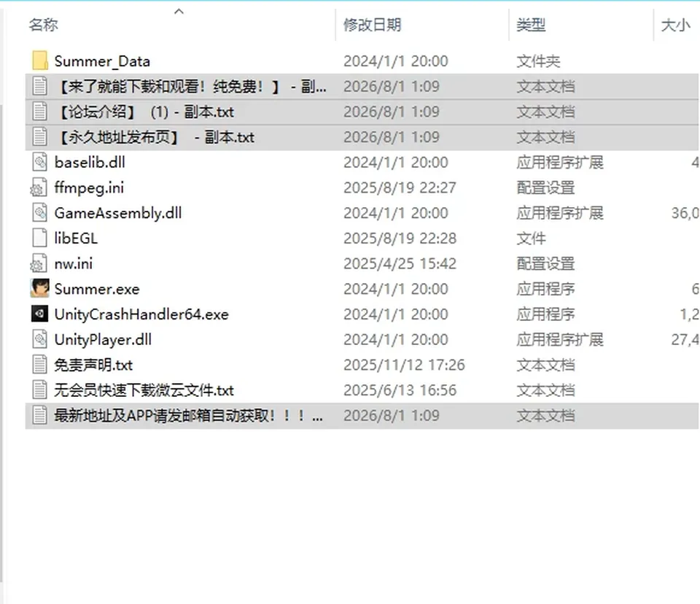Click the Summer.exe application icon
Image resolution: width=700 pixels, height=604 pixels.
click(x=39, y=289)
